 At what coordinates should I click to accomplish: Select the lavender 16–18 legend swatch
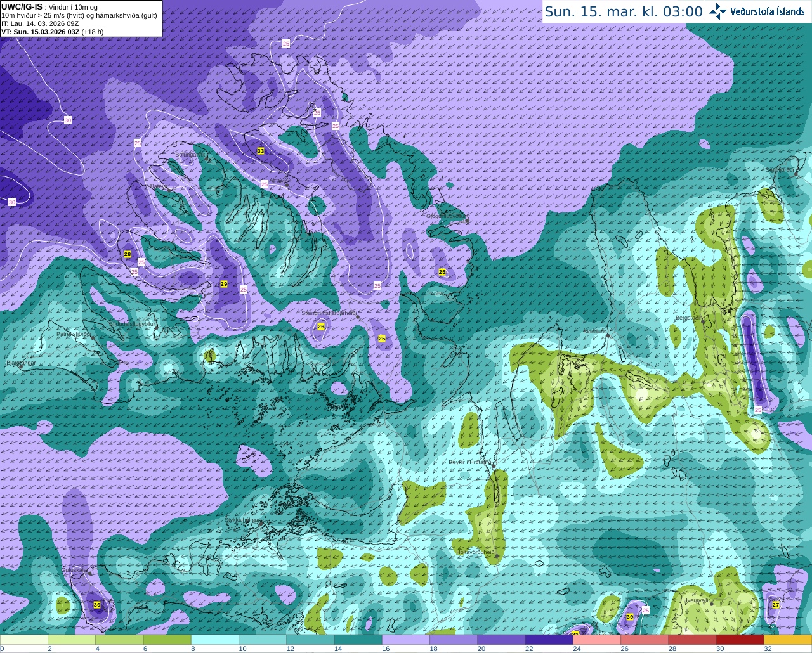(406, 640)
